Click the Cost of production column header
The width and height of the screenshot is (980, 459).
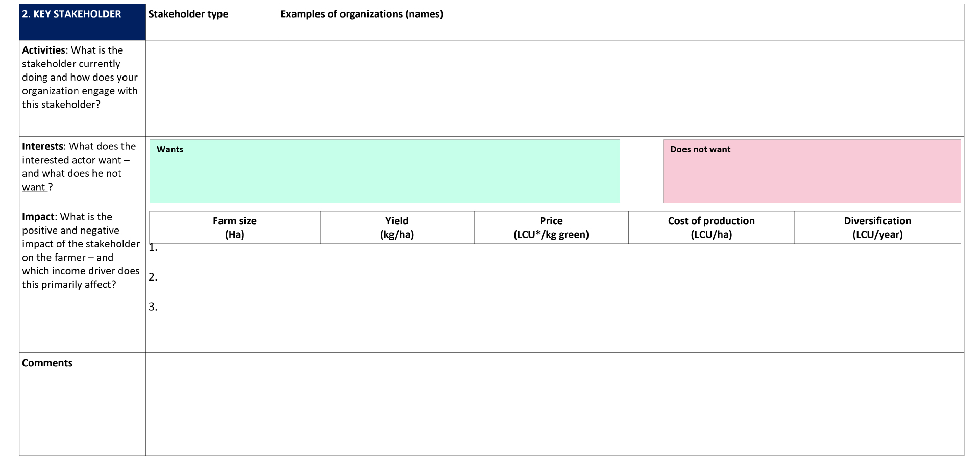coord(711,227)
